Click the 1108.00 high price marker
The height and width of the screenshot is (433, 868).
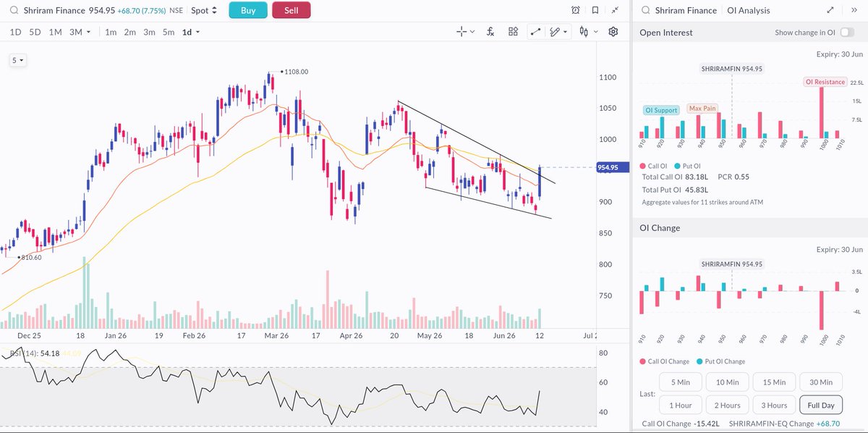click(294, 72)
